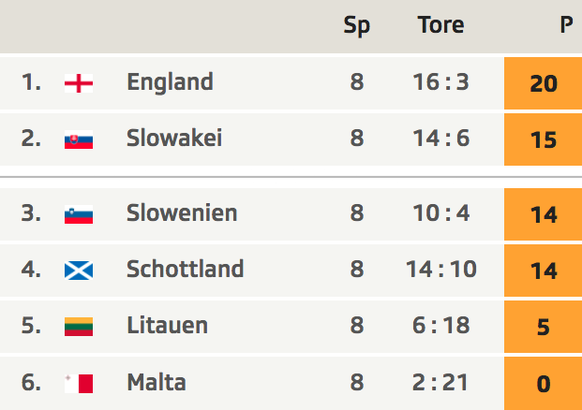The width and height of the screenshot is (582, 410).
Task: Click the England flag icon
Action: pos(79,83)
